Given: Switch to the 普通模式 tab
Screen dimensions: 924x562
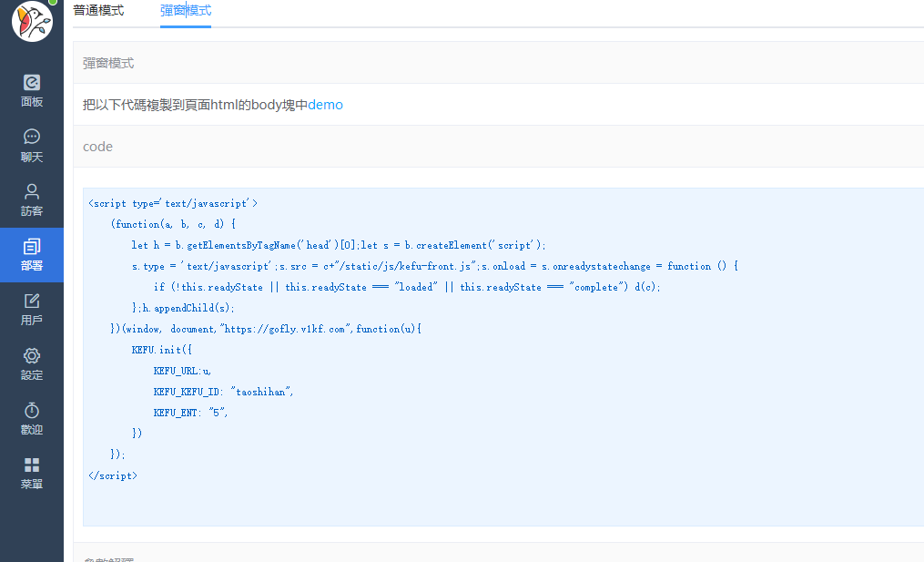Looking at the screenshot, I should pos(98,11).
